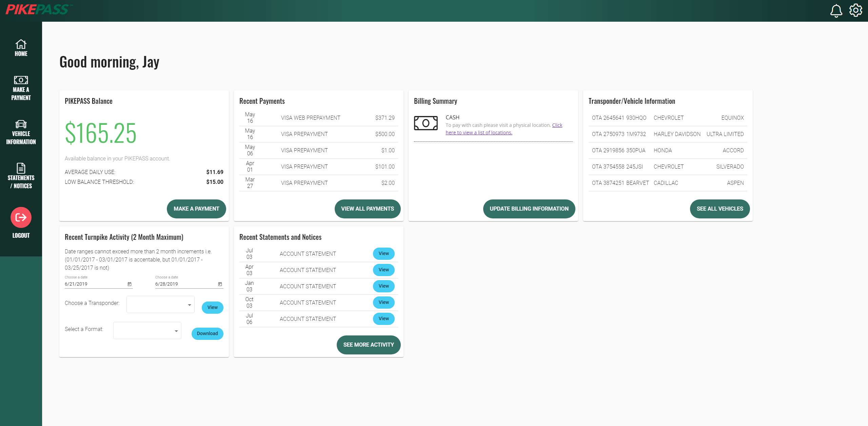
Task: View the Jan 03 account statement
Action: tap(384, 286)
